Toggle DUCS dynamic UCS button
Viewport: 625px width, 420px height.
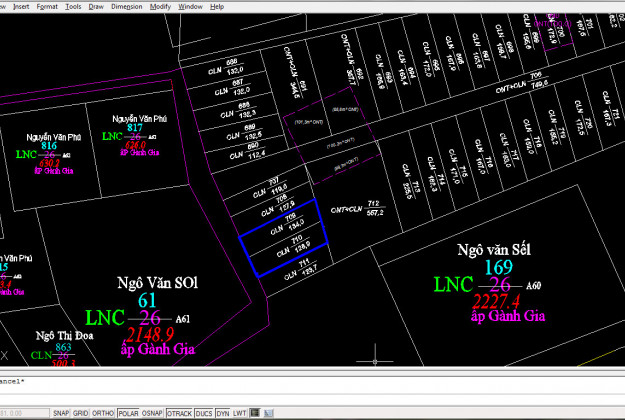pos(204,412)
